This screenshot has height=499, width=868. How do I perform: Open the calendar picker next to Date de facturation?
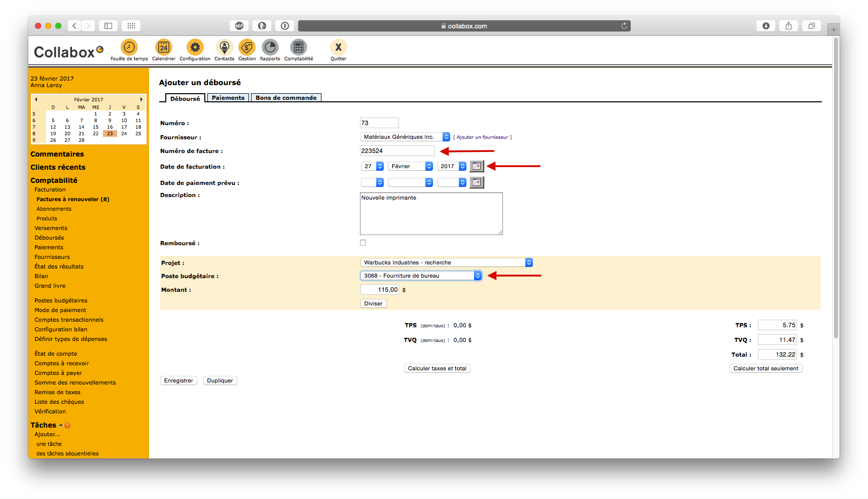click(x=476, y=166)
